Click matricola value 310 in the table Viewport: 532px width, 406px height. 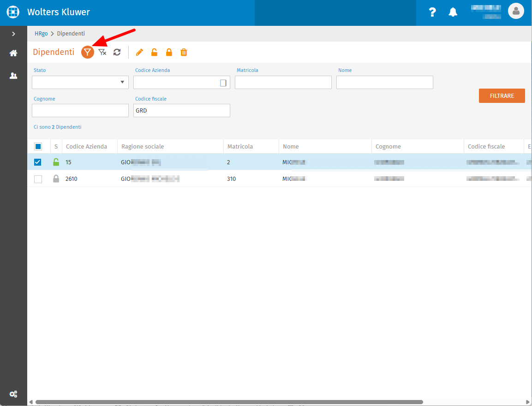point(231,179)
